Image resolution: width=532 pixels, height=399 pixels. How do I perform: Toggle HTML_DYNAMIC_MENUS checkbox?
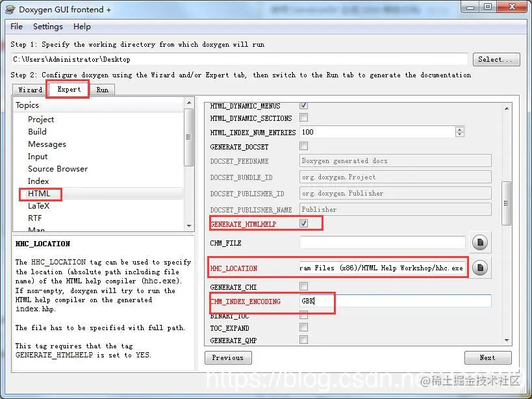click(303, 105)
